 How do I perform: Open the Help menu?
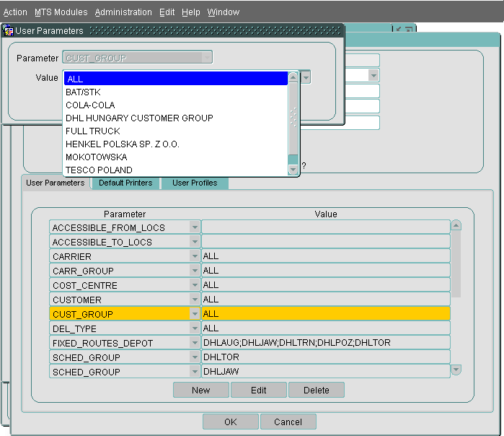pyautogui.click(x=191, y=12)
